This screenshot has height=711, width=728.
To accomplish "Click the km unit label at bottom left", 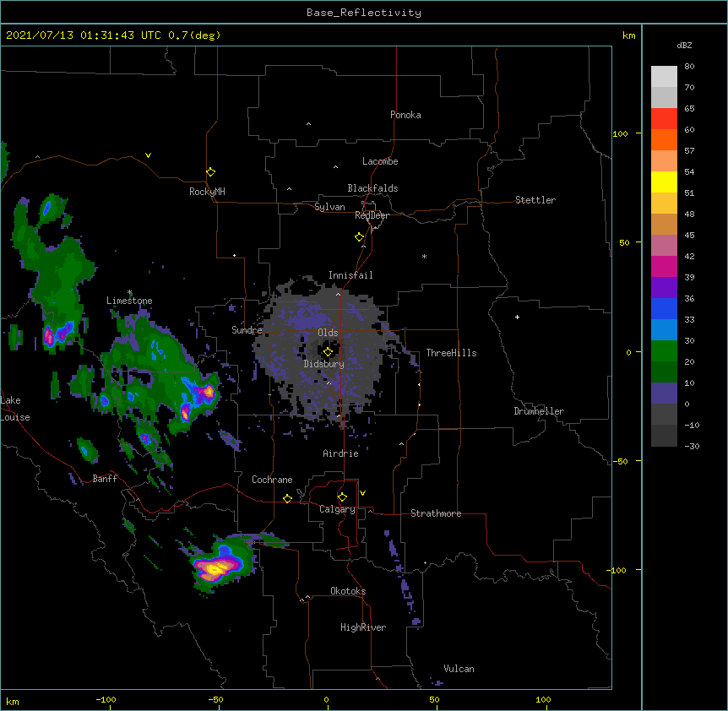I will (13, 702).
